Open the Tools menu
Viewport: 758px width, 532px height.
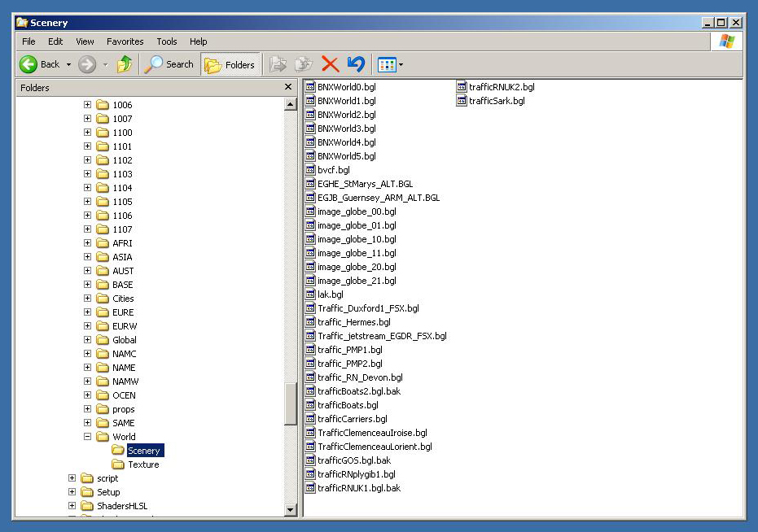[x=167, y=41]
